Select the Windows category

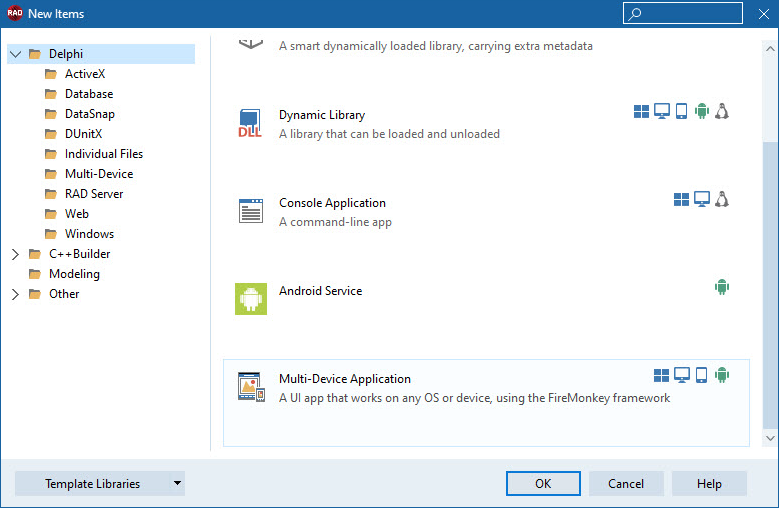[89, 233]
